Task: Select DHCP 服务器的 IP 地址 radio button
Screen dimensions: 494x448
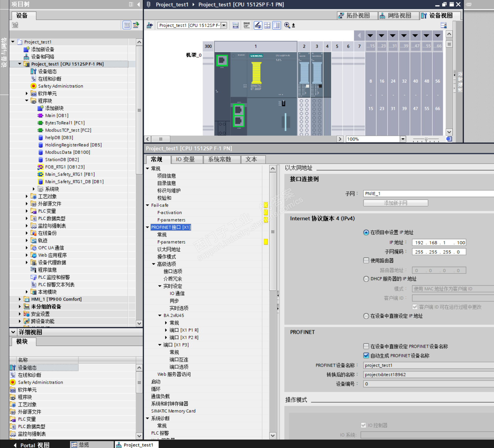Action: tap(366, 279)
